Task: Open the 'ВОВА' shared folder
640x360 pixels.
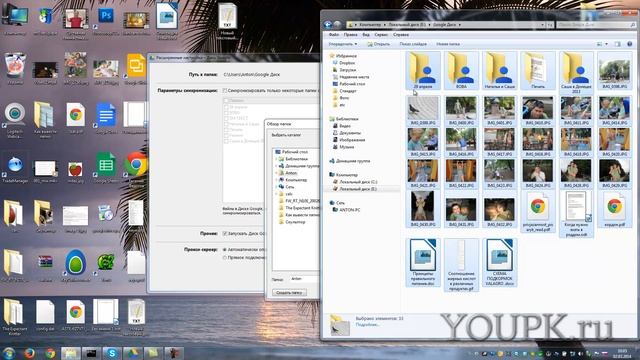Action: (x=461, y=70)
